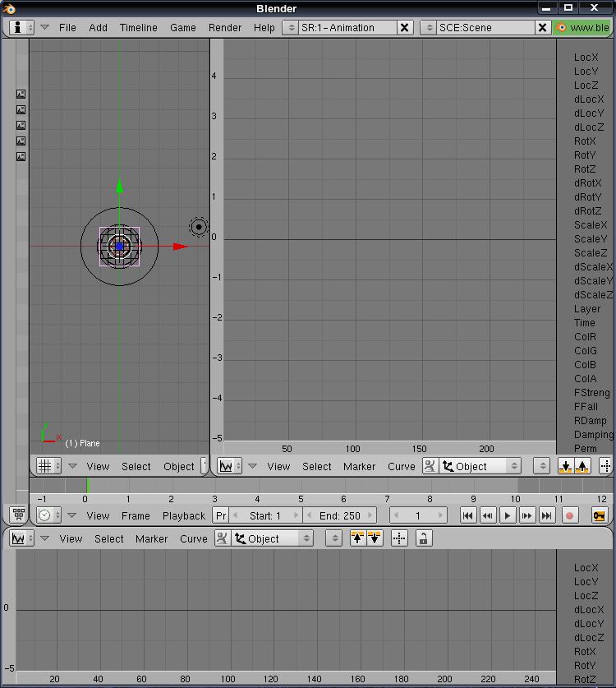Click the End: 250 frame field
616x688 pixels.
pyautogui.click(x=340, y=515)
